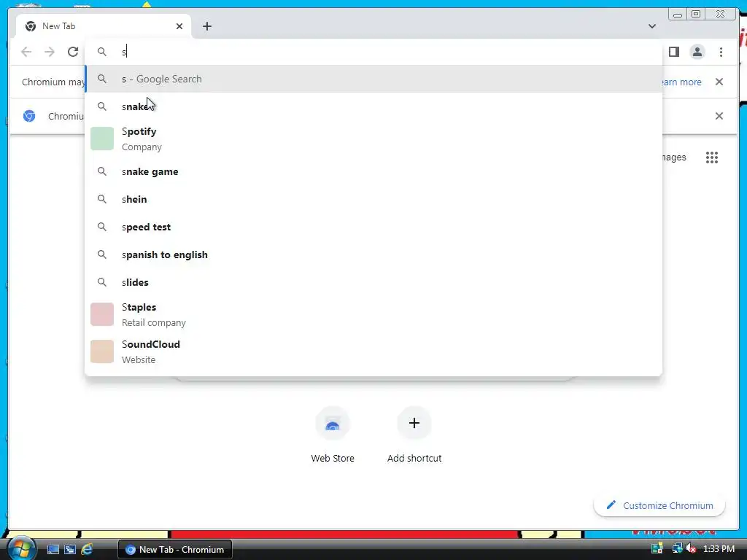This screenshot has height=560, width=747.
Task: Click Switch between windows quick launch icon
Action: (70, 550)
